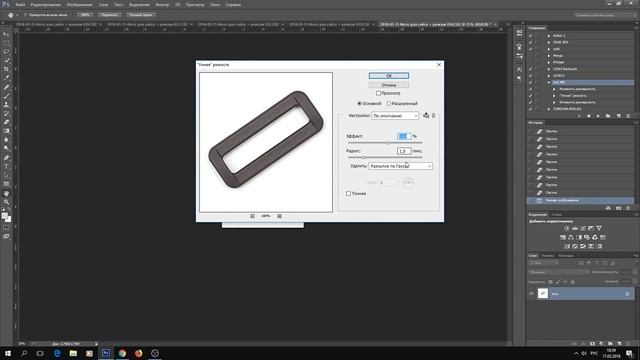The height and width of the screenshot is (360, 640).
Task: Enable the More Accurate checkbox
Action: 348,193
